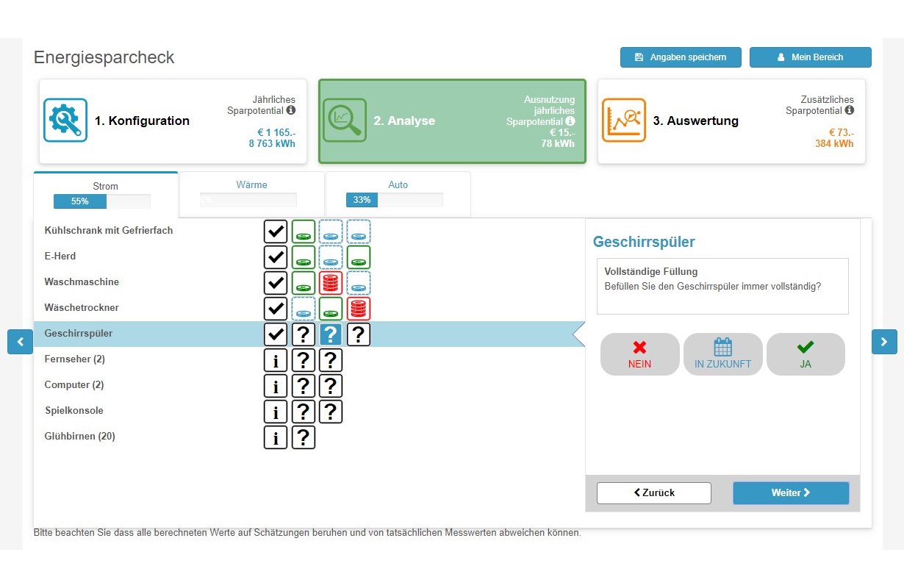The height and width of the screenshot is (588, 904).
Task: Click the Konfiguration wrench-and-gear icon
Action: coord(65,121)
